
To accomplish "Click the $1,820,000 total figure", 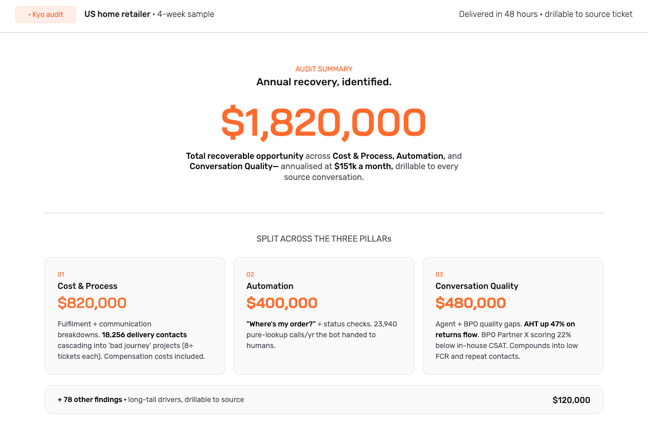I will coord(324,122).
